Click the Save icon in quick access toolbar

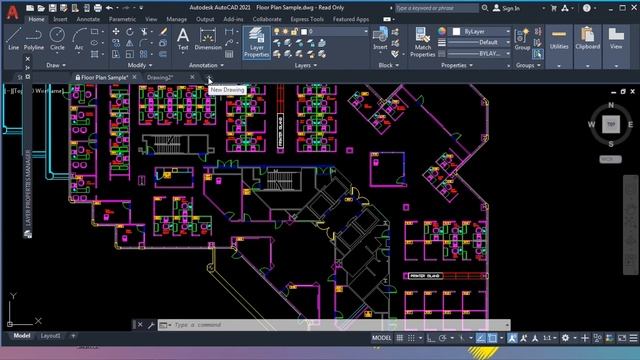point(52,8)
